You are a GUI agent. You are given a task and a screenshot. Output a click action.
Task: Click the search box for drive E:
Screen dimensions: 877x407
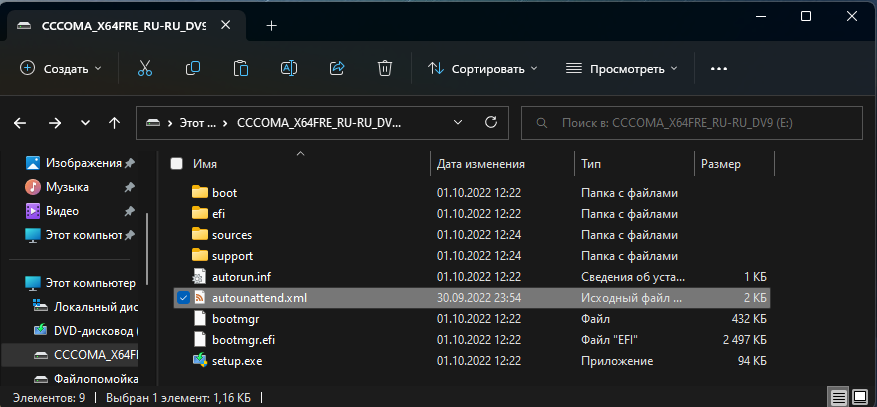point(692,123)
